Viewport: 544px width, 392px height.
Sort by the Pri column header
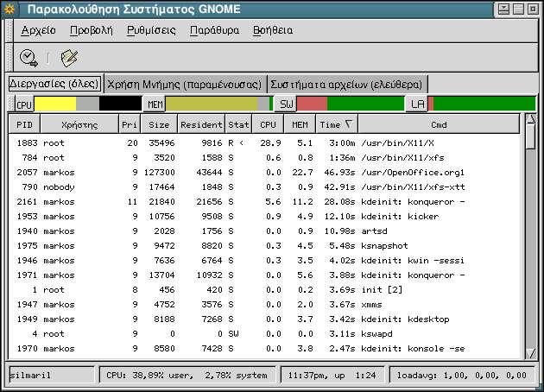[x=130, y=124]
